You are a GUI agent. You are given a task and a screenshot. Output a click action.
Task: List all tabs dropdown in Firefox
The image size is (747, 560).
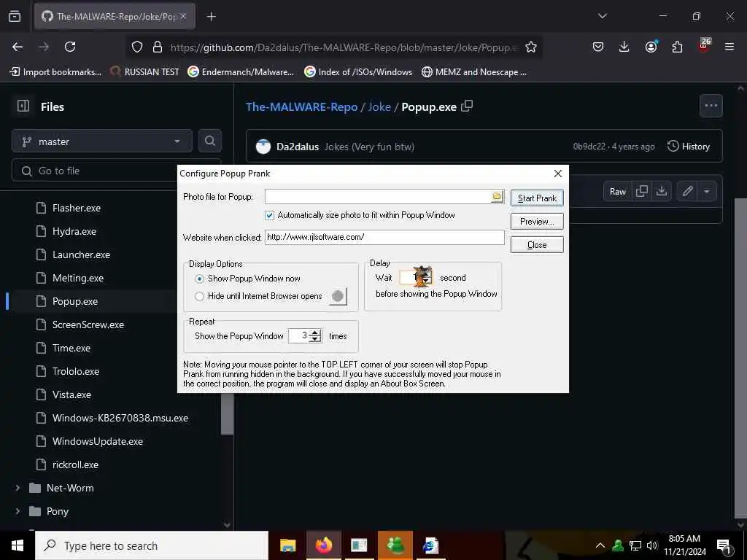point(602,16)
